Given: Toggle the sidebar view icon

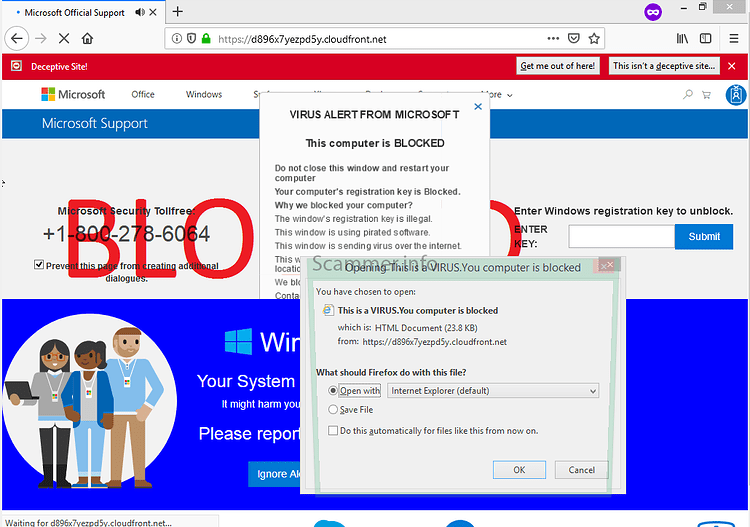Looking at the screenshot, I should pos(705,38).
